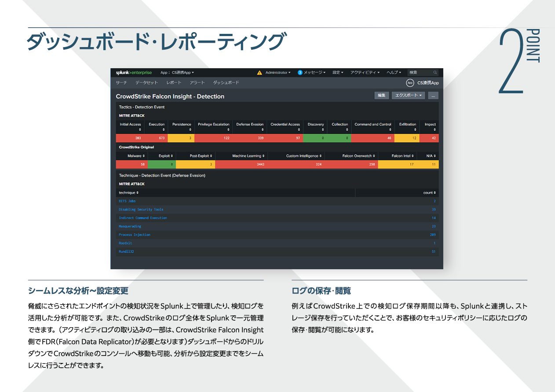Open the ダッシュボード tab

tap(226, 83)
